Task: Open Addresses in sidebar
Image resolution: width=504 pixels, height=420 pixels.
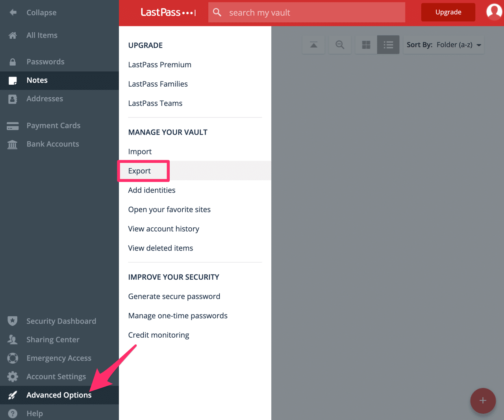Action: click(x=45, y=99)
